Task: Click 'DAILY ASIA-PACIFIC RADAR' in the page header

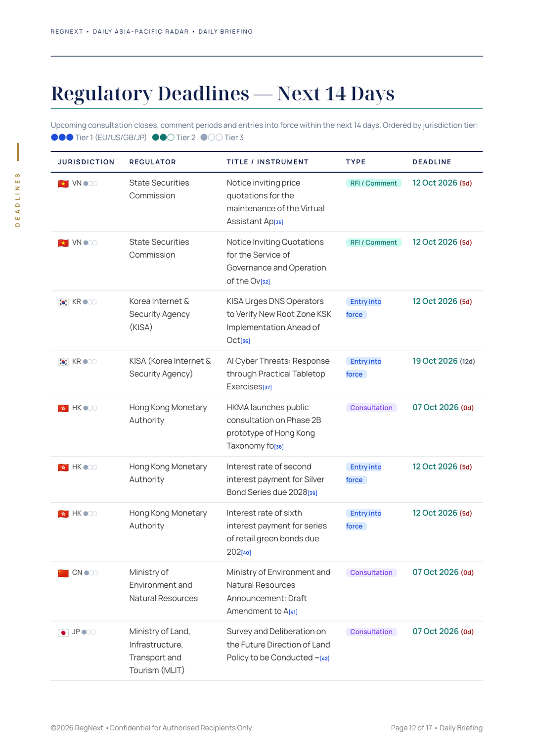Action: tap(141, 32)
